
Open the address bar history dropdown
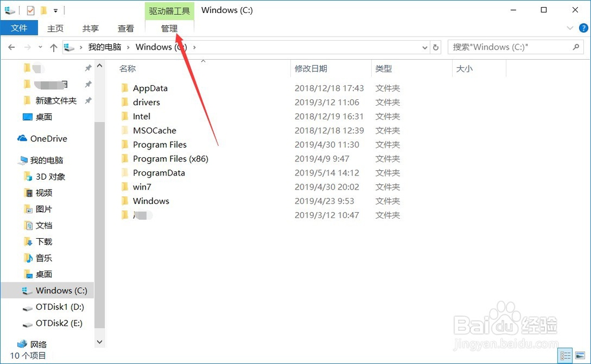pyautogui.click(x=425, y=47)
